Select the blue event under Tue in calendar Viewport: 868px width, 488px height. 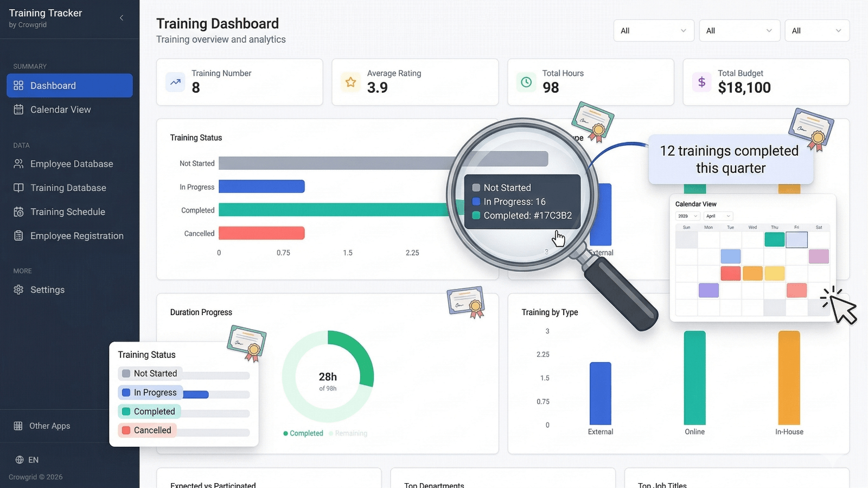(731, 256)
